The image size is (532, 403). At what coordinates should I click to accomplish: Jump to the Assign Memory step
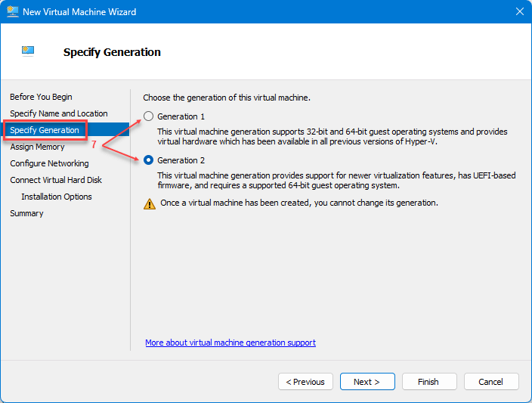click(37, 147)
